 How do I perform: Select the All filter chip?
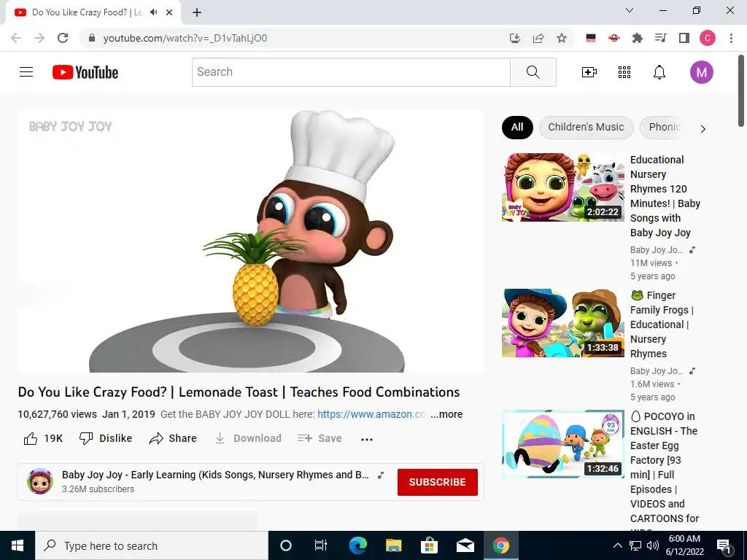(517, 127)
